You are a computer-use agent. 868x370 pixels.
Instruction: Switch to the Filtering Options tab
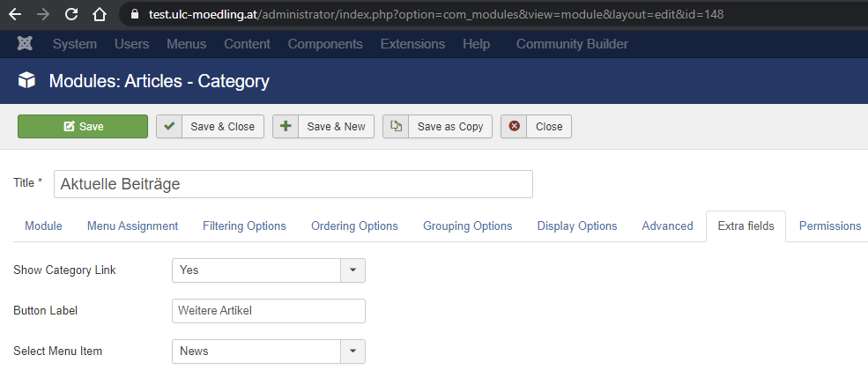pos(244,226)
